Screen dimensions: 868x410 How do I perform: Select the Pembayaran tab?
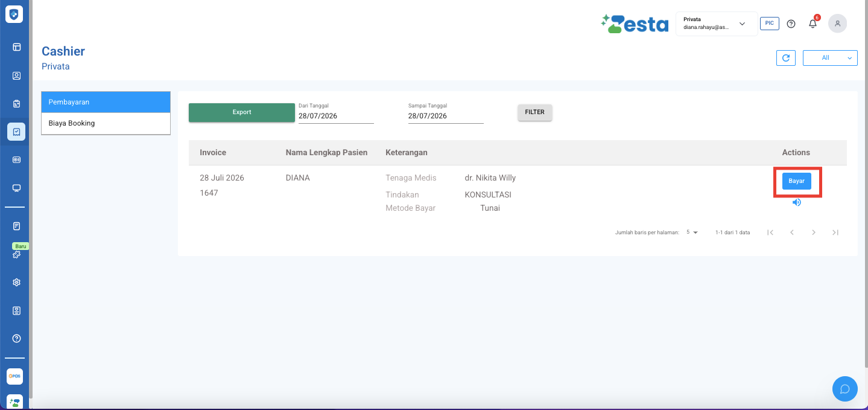tap(106, 102)
